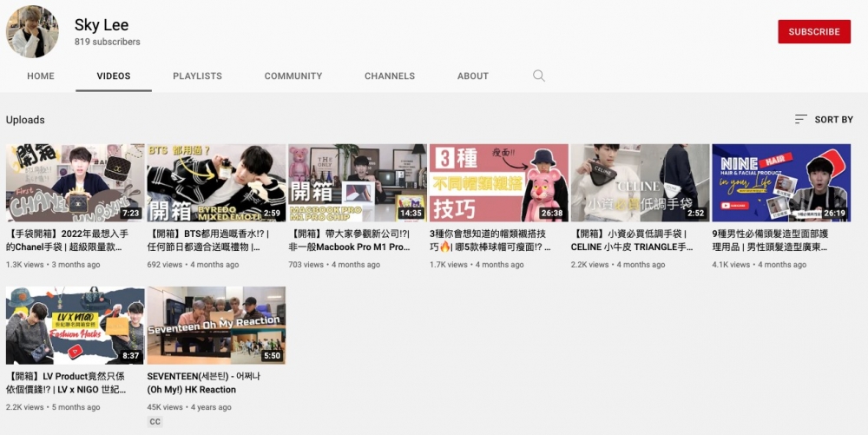Open the SEVENTEEN Oh My HK Reaction title
868x435 pixels.
tap(204, 382)
